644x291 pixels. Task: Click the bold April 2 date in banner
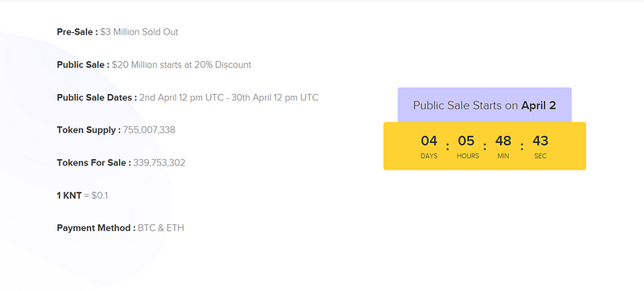click(x=539, y=105)
